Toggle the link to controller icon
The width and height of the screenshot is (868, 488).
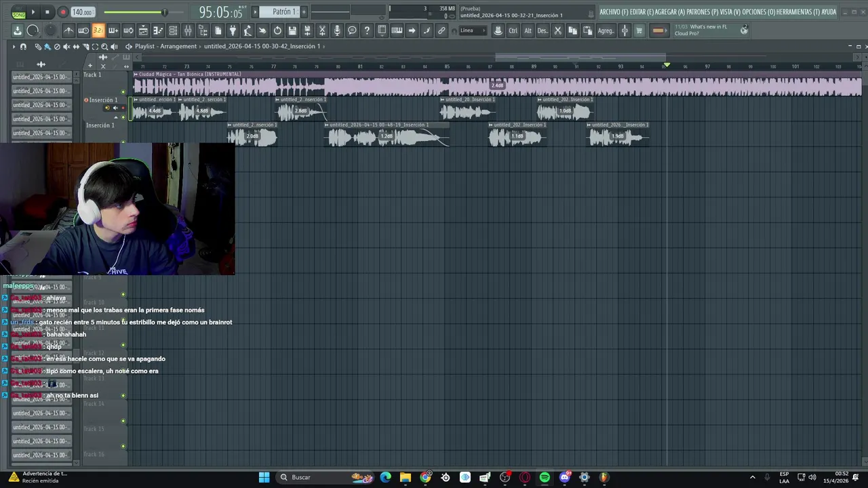coord(441,30)
